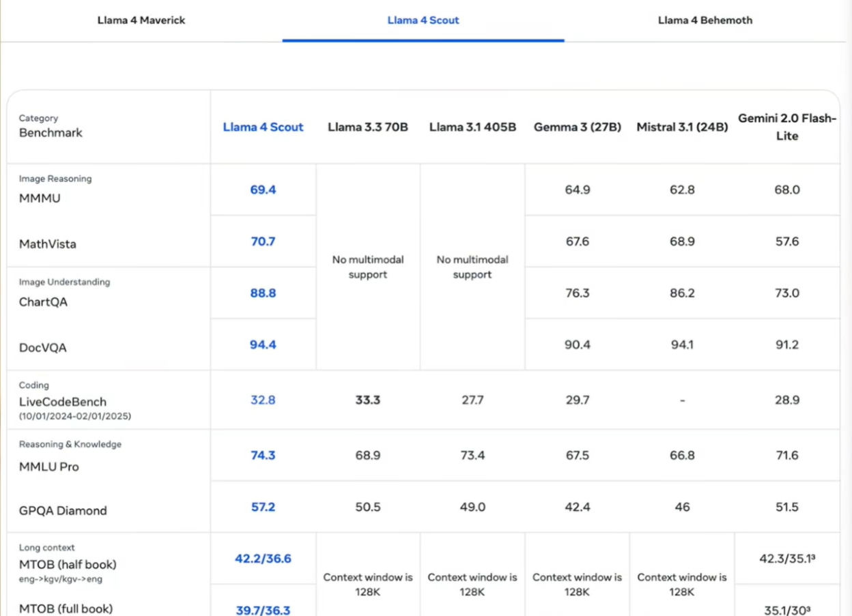Click Gemini Flash-Lite DocVQA score 91.2
Image resolution: width=852 pixels, height=616 pixels.
pos(787,345)
